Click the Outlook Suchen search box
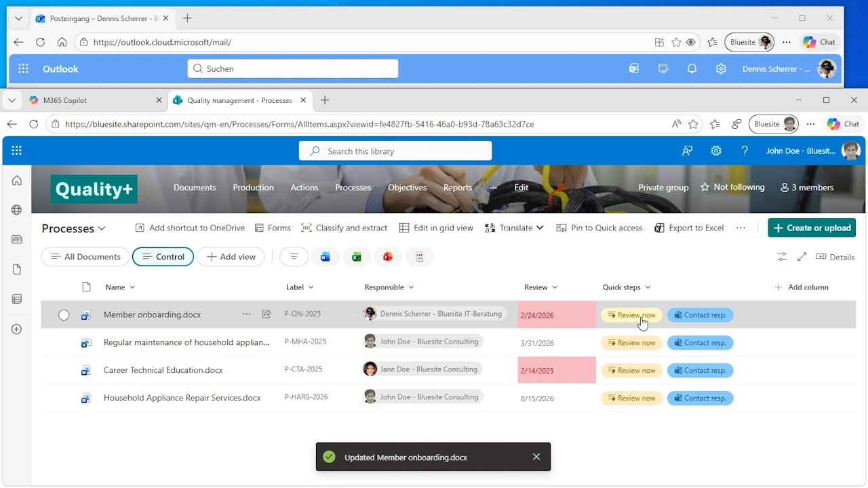The height and width of the screenshot is (488, 868). [x=293, y=68]
